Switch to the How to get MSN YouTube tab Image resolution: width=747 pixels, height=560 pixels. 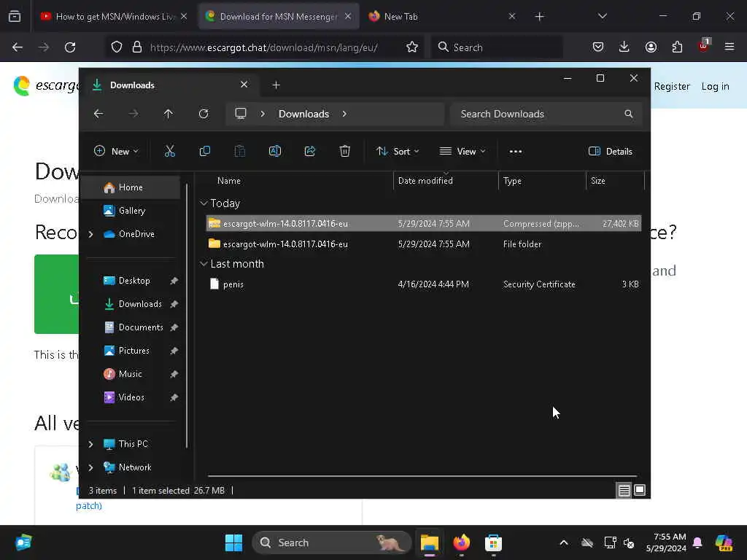pos(113,17)
